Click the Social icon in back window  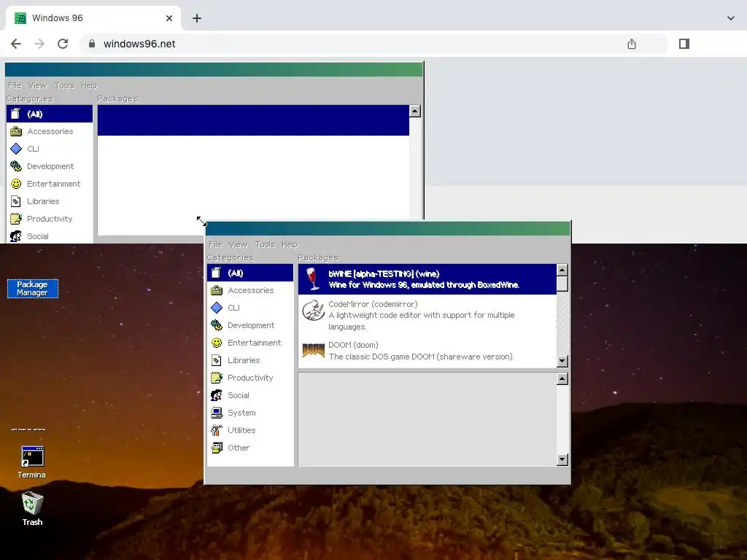[16, 236]
